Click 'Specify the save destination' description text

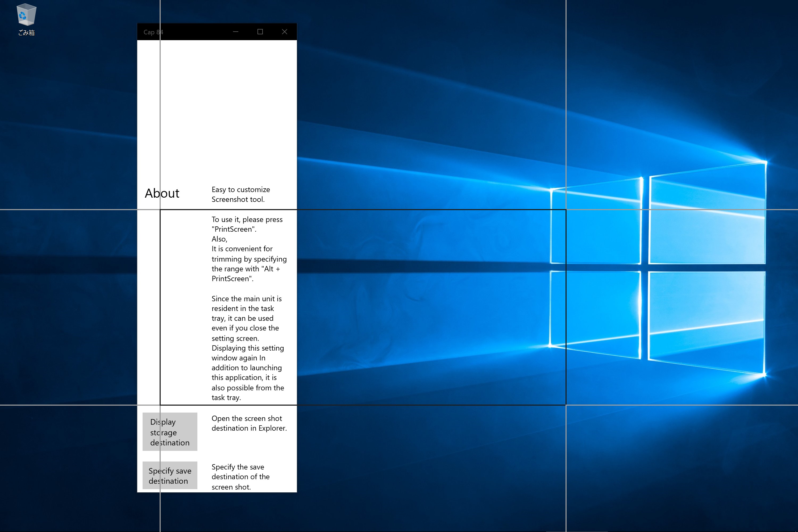pos(240,477)
